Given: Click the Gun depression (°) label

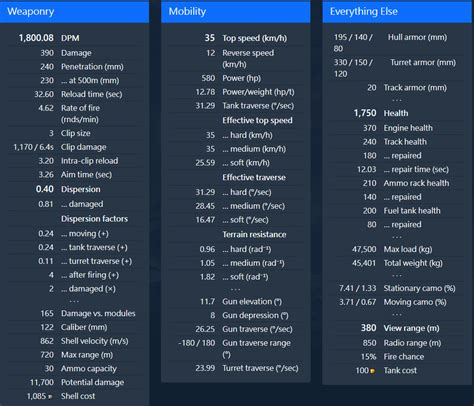Looking at the screenshot, I should 255,315.
